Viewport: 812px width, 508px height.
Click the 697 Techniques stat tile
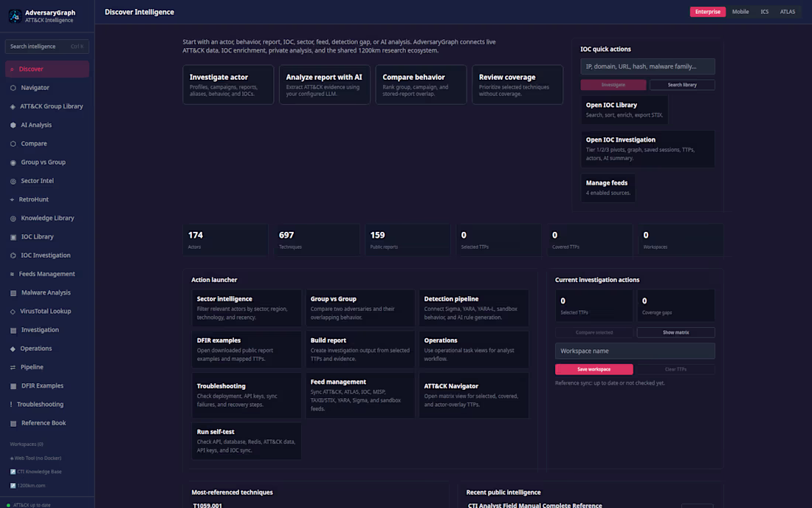[317, 240]
